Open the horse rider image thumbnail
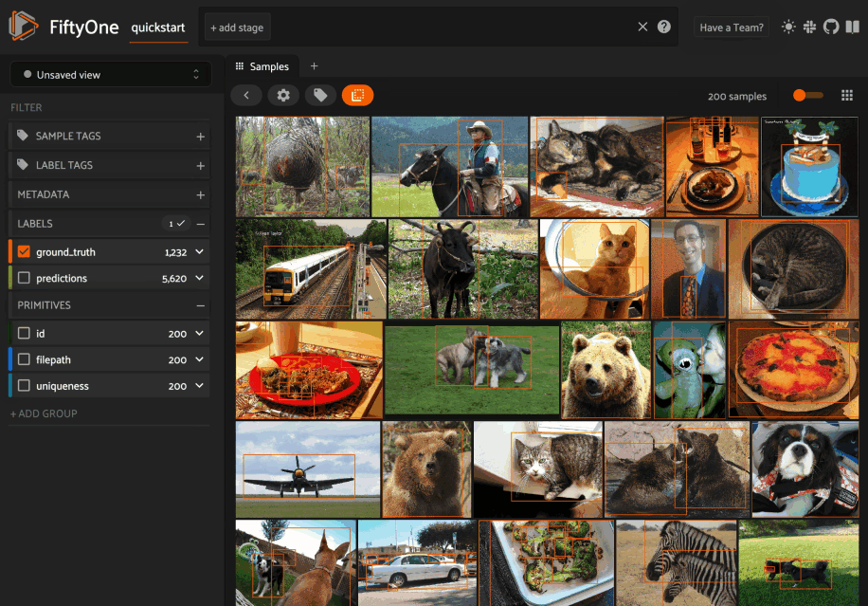Image resolution: width=868 pixels, height=606 pixels. tap(449, 166)
